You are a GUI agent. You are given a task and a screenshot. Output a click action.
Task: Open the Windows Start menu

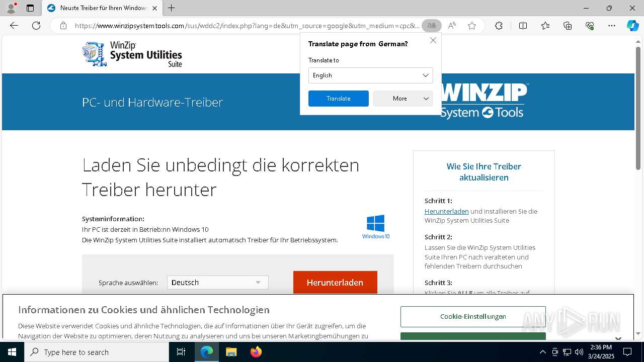tap(12, 352)
